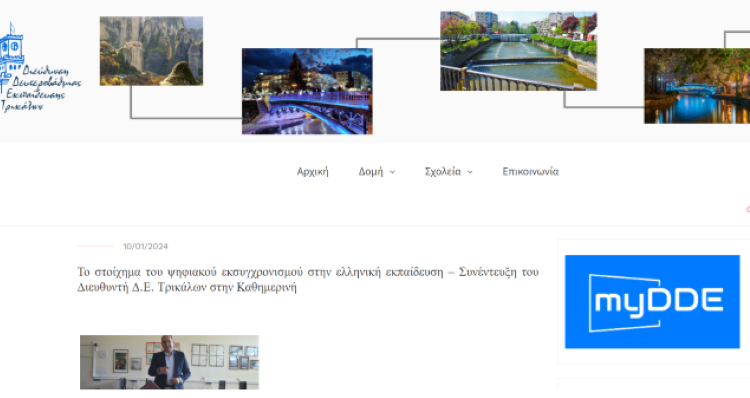Open the night river reflection photo

point(697,86)
